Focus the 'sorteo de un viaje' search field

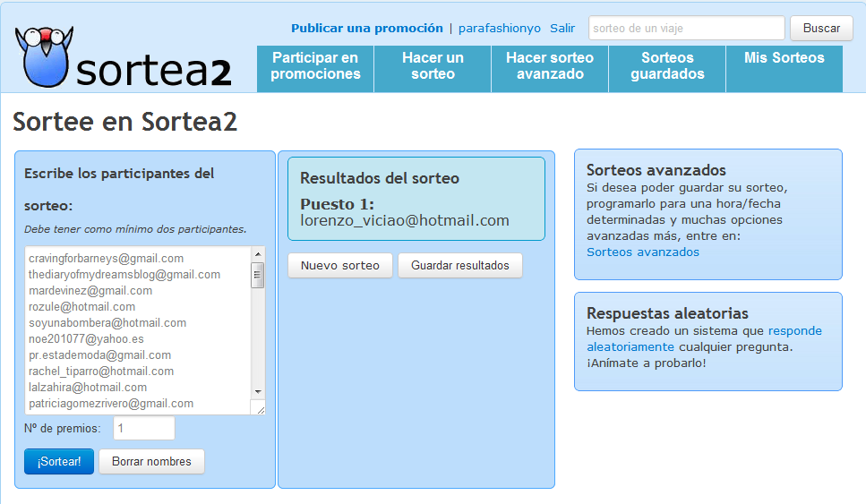tap(686, 28)
